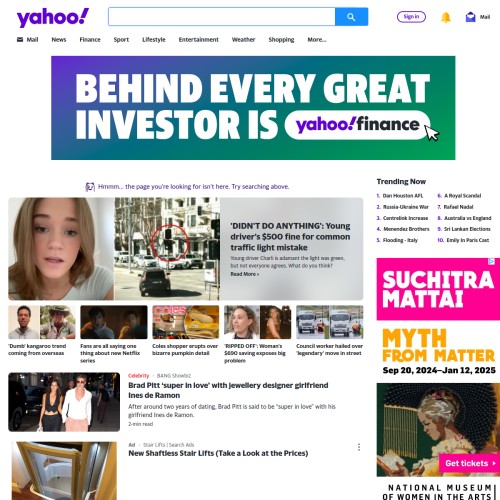Focus the Yahoo search input field

pos(222,17)
